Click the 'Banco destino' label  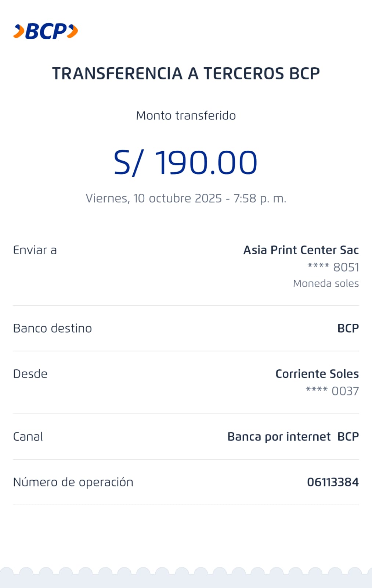click(53, 328)
